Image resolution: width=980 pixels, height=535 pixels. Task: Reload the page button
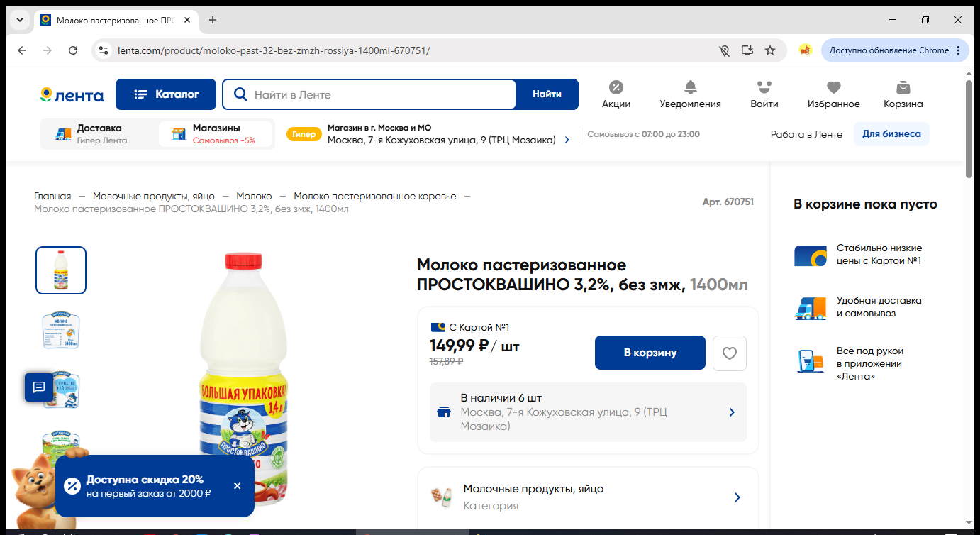pyautogui.click(x=73, y=50)
